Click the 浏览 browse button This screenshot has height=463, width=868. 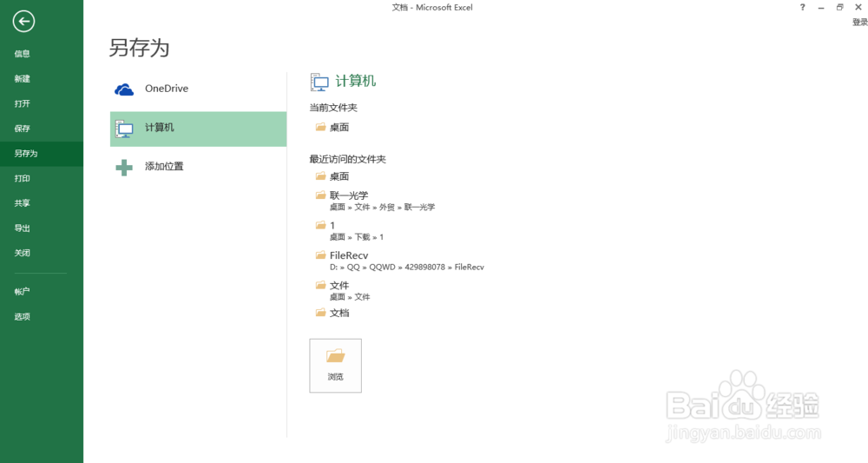(335, 366)
